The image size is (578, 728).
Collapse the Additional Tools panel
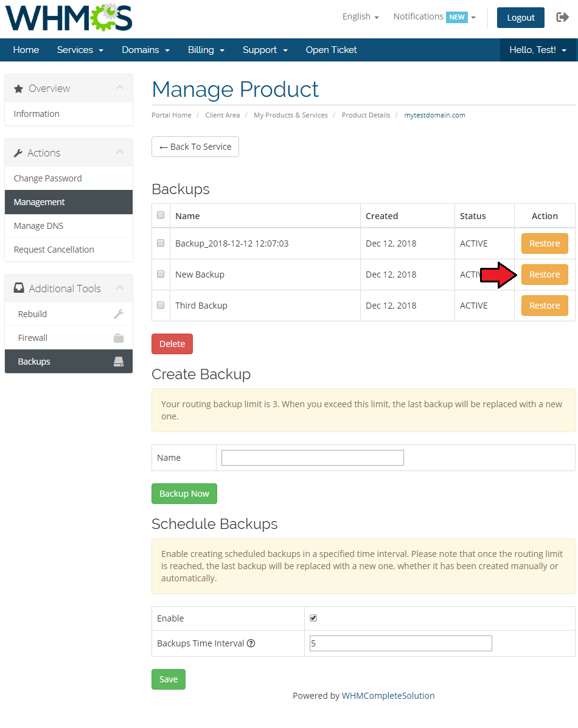120,288
